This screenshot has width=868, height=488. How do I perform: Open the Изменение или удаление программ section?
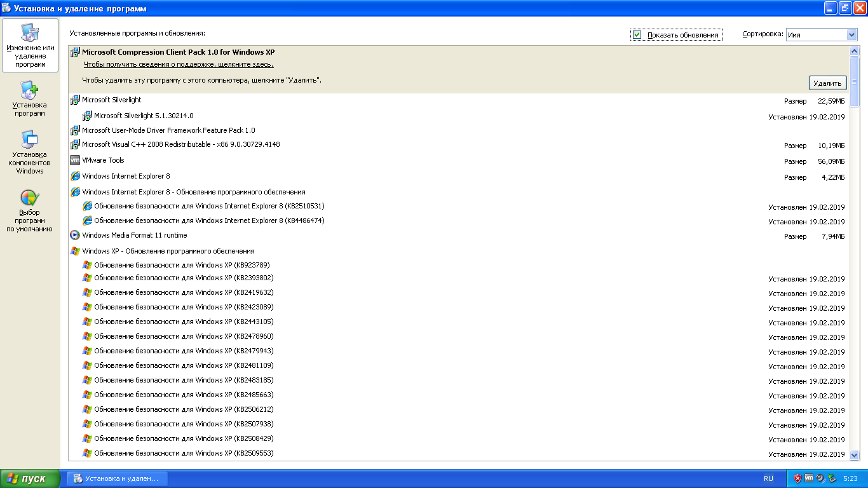pyautogui.click(x=31, y=45)
